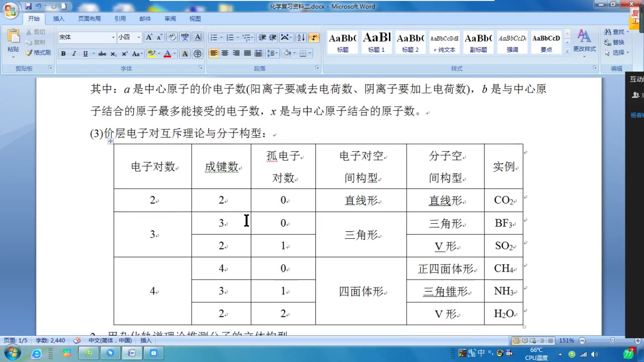
Task: Click the Replace (替换) icon
Action: [608, 42]
